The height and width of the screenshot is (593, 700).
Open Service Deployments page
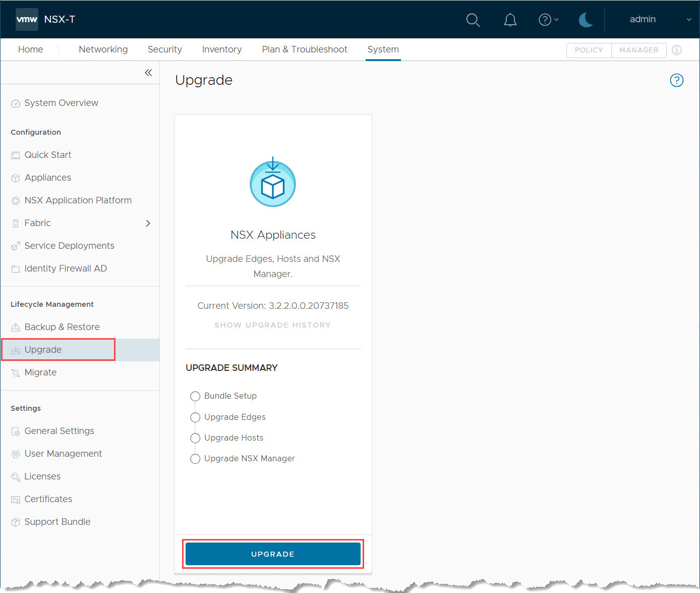click(70, 246)
